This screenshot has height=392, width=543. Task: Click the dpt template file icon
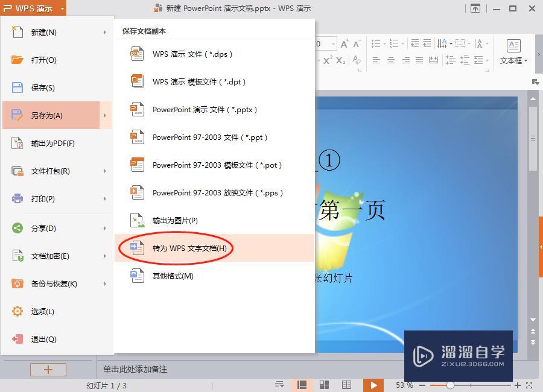137,82
